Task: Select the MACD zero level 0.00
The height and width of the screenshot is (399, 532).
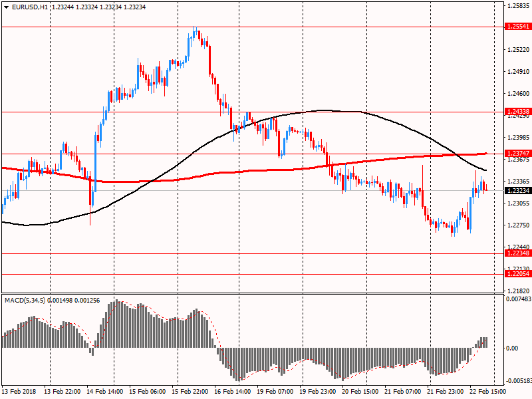Action: 512,348
